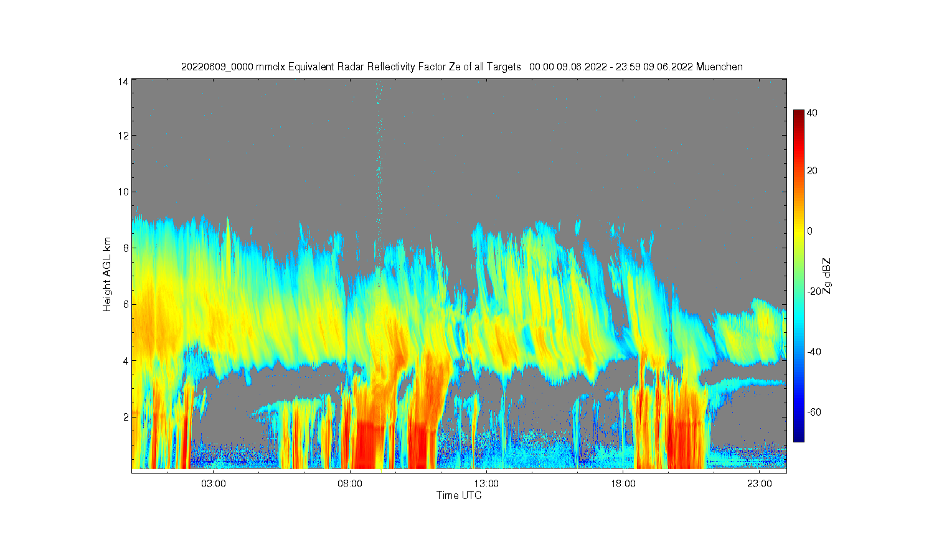This screenshot has height=560, width=934.
Task: Click the dark blue bottom of colorbar
Action: click(799, 436)
